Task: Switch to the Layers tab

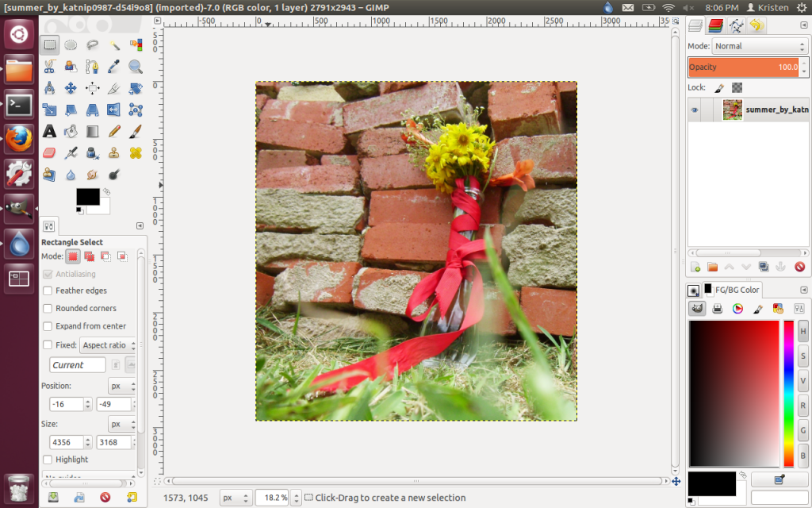Action: 695,25
